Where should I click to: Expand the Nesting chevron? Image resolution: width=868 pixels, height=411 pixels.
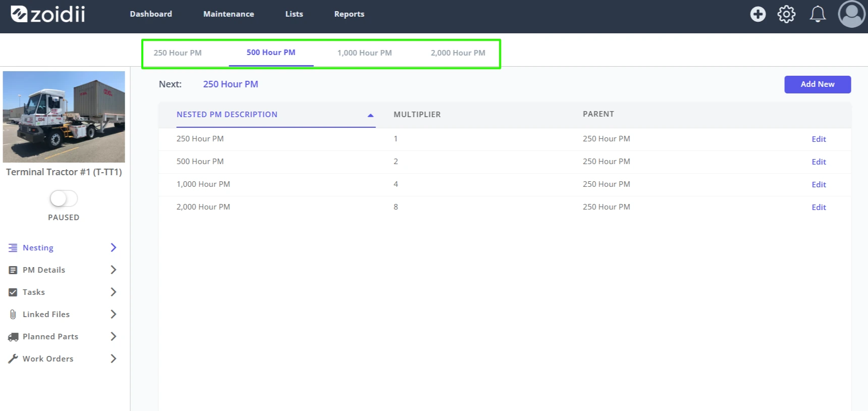114,247
